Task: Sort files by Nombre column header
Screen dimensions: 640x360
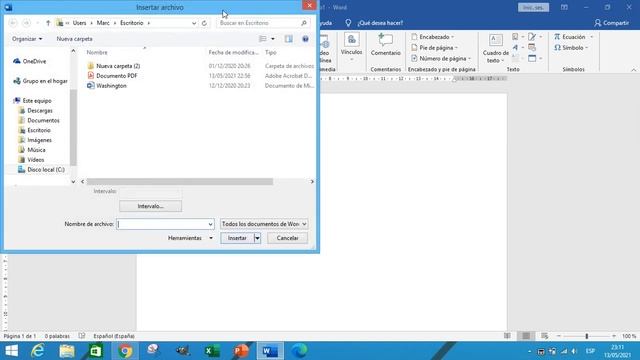Action: (97, 52)
